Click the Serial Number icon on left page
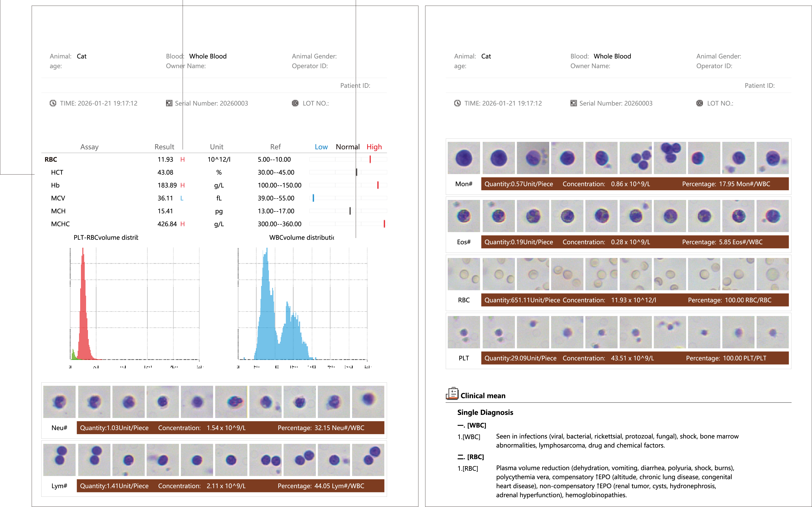 169,103
